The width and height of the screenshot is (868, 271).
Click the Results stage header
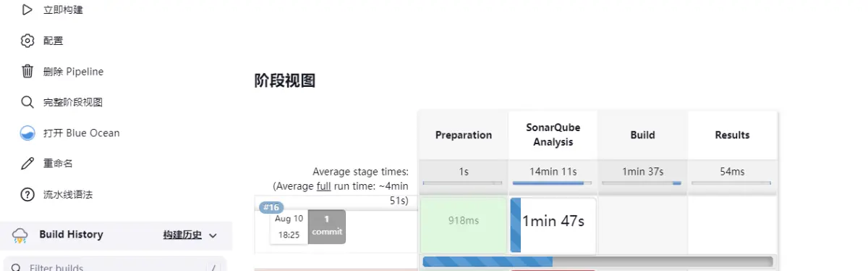coord(732,135)
